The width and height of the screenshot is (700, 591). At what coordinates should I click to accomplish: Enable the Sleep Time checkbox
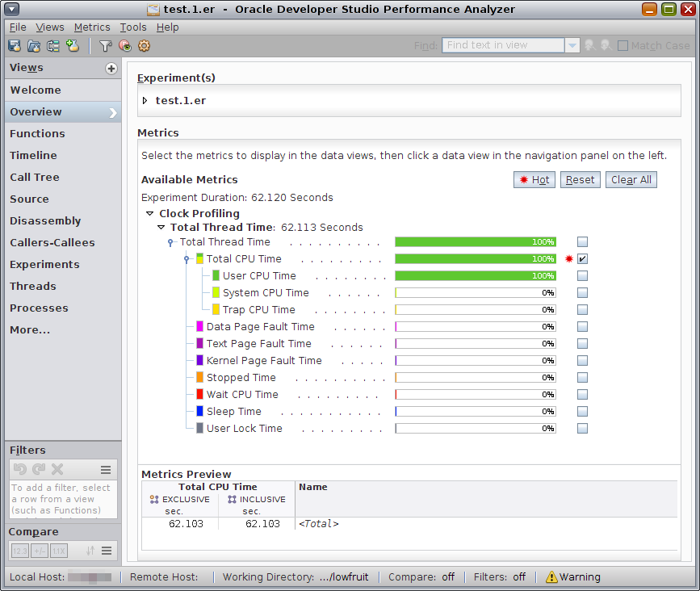[x=582, y=412]
